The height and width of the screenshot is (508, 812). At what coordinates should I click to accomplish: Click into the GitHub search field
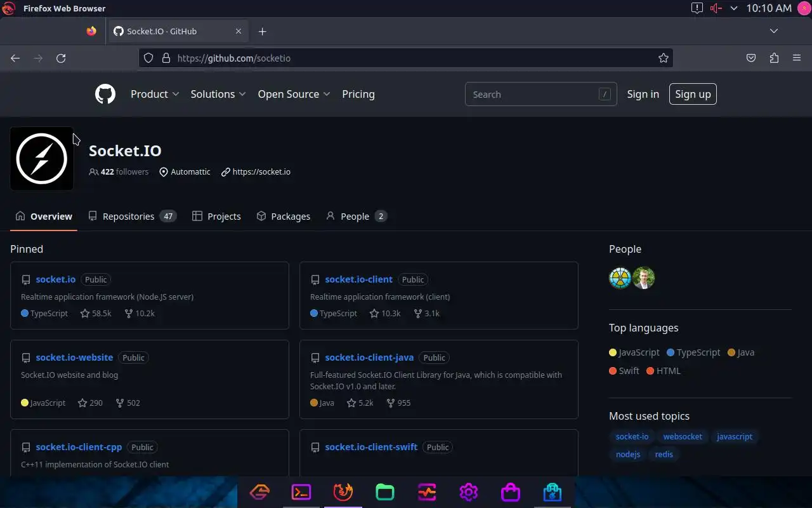click(540, 94)
